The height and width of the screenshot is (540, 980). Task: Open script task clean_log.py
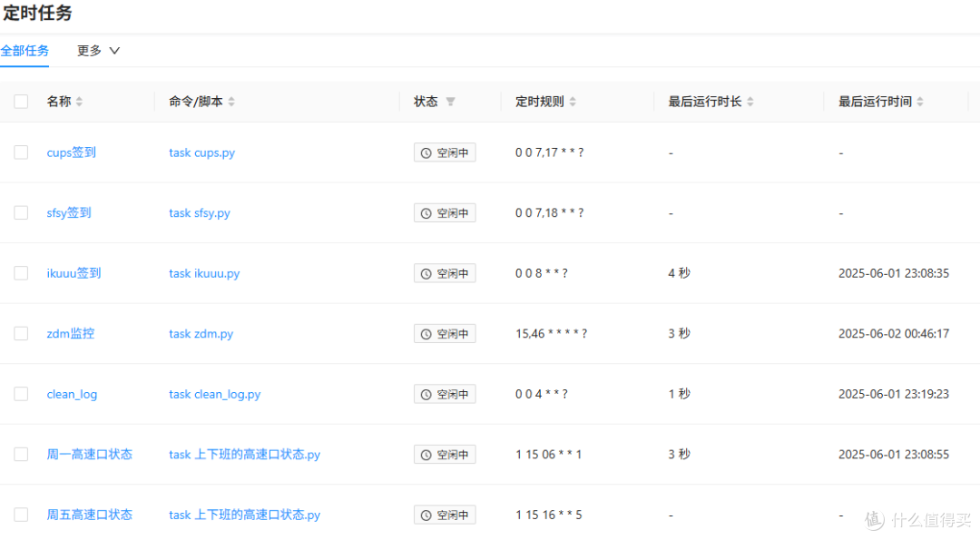click(x=214, y=395)
